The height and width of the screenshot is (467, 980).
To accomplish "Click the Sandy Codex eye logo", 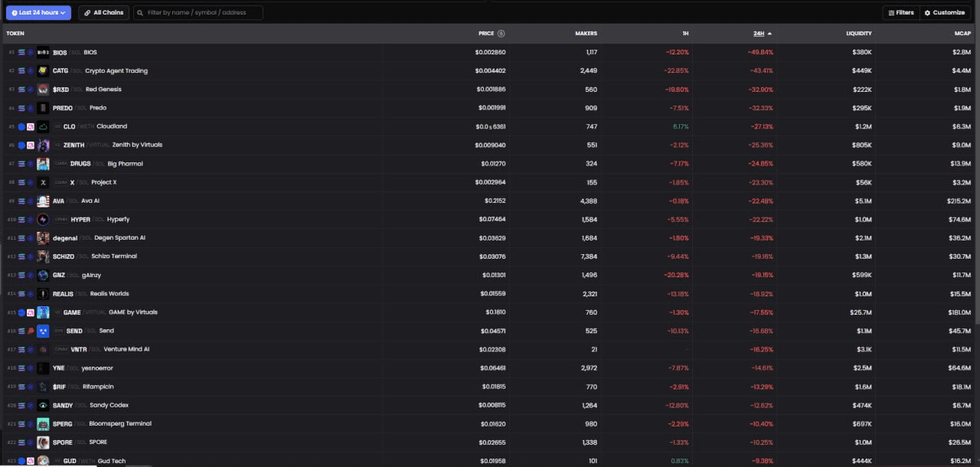I will (x=43, y=405).
